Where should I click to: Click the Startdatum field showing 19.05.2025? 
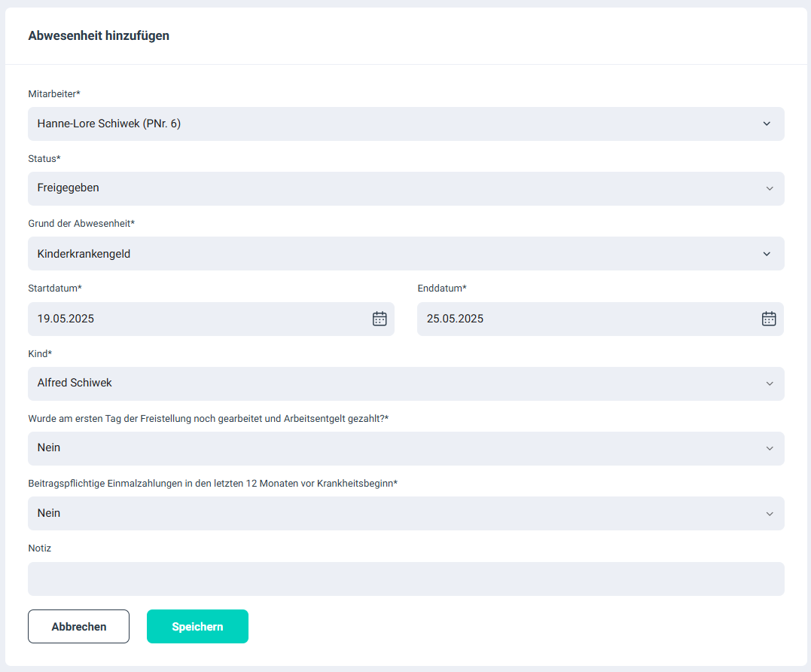tap(196, 319)
